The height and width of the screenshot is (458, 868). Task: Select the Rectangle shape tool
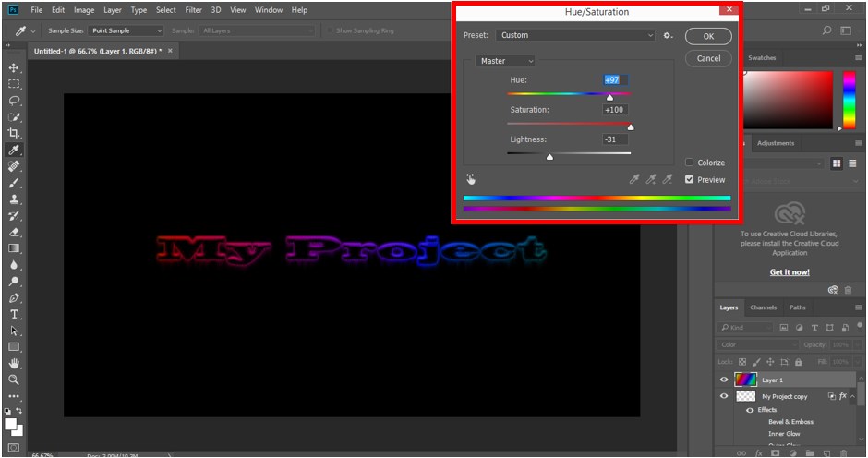pyautogui.click(x=13, y=347)
